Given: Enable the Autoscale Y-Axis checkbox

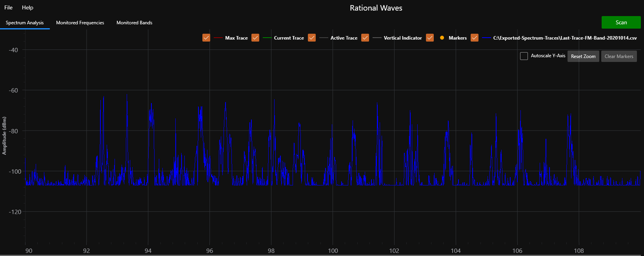Looking at the screenshot, I should [524, 56].
